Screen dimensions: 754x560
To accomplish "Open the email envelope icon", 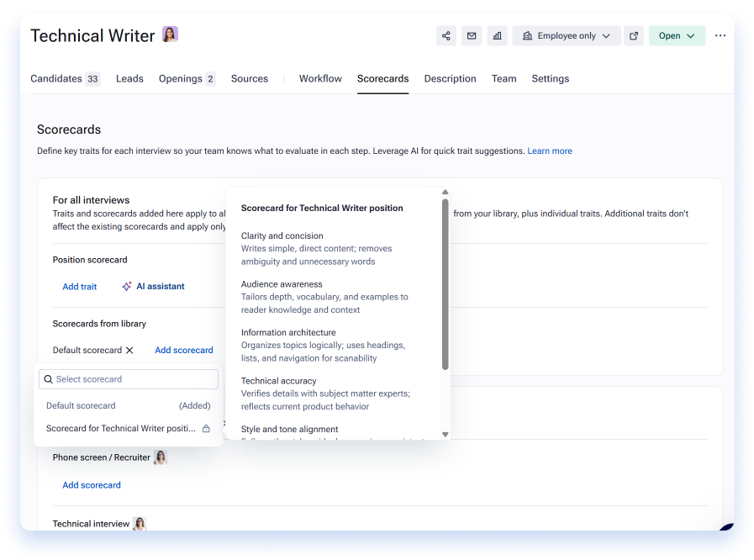I will click(472, 35).
